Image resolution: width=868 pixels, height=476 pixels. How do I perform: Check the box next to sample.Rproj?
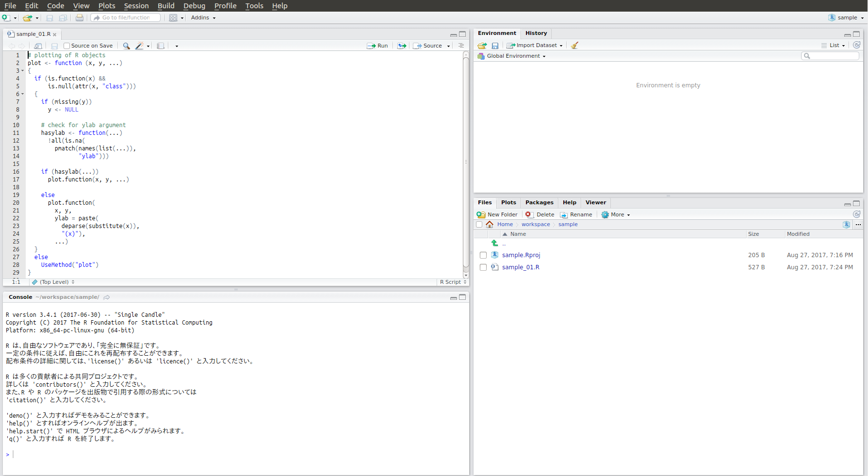[x=483, y=255]
